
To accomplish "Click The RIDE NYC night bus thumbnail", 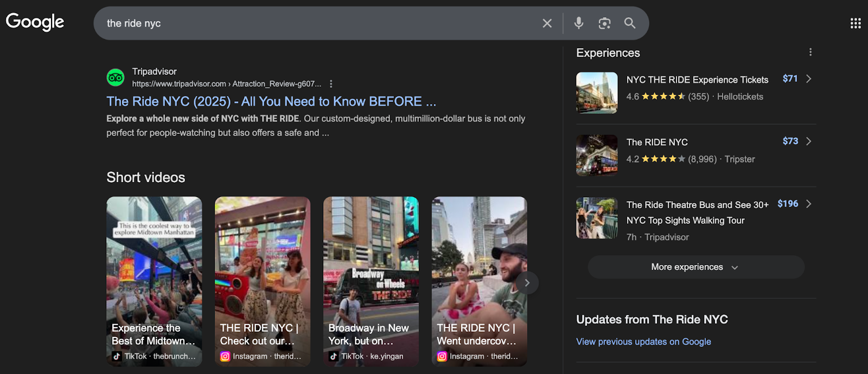I will pyautogui.click(x=597, y=155).
